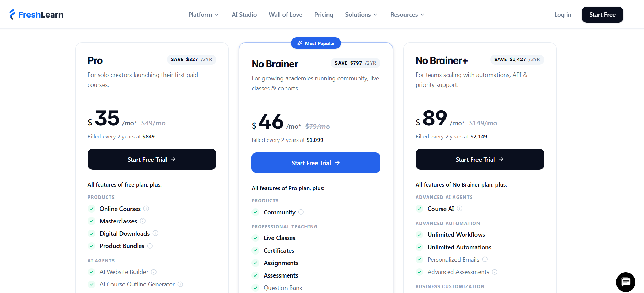Click 'Billed every 2 years at $1,099' text

(x=287, y=140)
